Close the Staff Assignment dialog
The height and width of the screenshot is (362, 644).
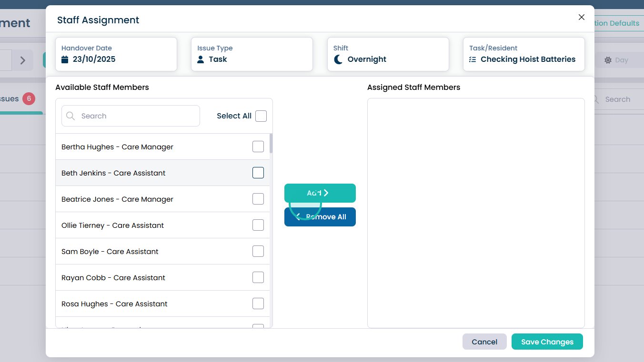581,17
